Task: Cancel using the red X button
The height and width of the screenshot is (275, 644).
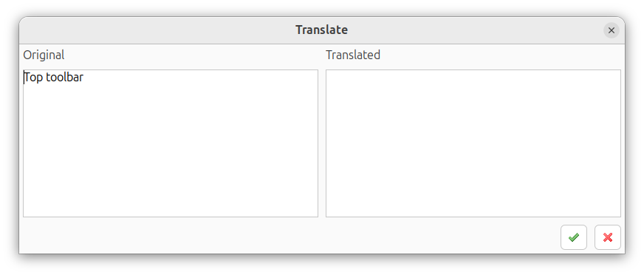Action: (x=608, y=237)
